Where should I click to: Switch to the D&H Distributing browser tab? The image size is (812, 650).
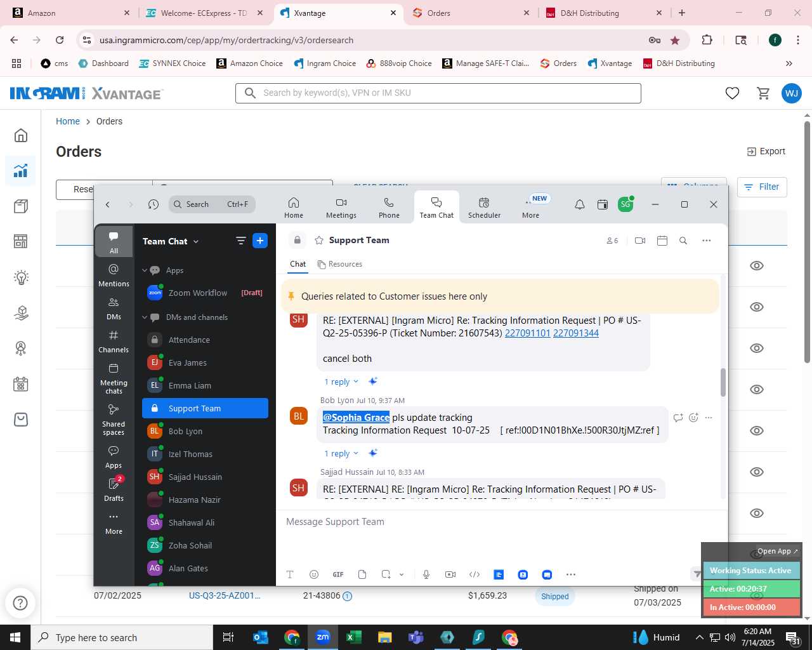click(x=605, y=13)
